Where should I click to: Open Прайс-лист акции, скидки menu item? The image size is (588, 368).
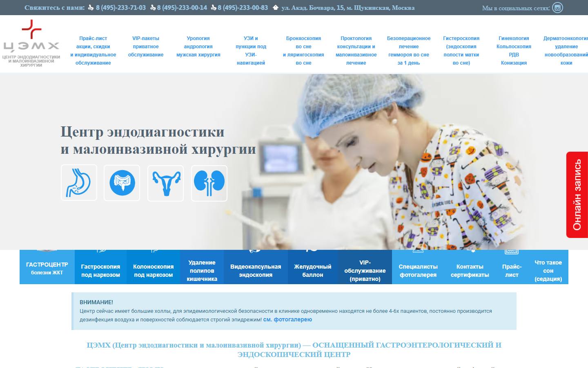click(93, 51)
